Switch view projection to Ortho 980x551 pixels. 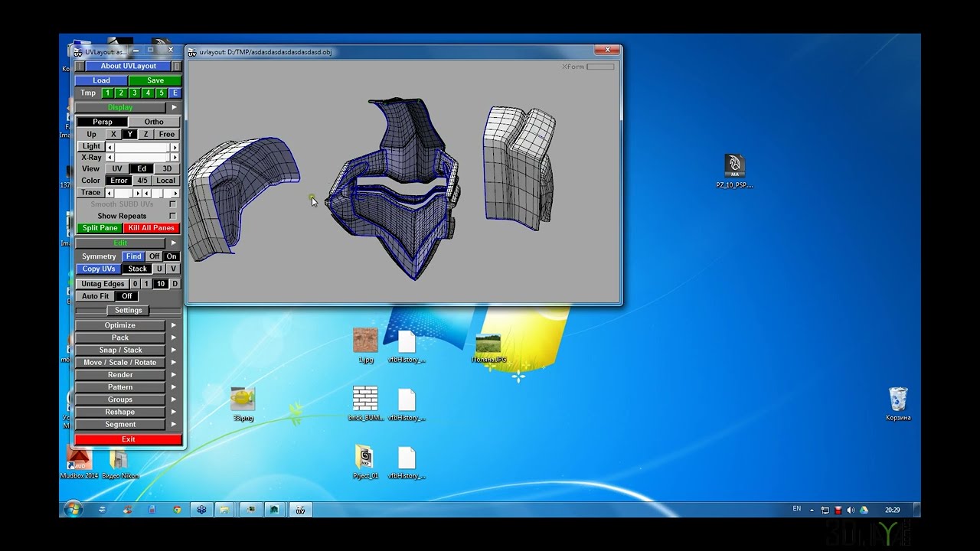154,122
